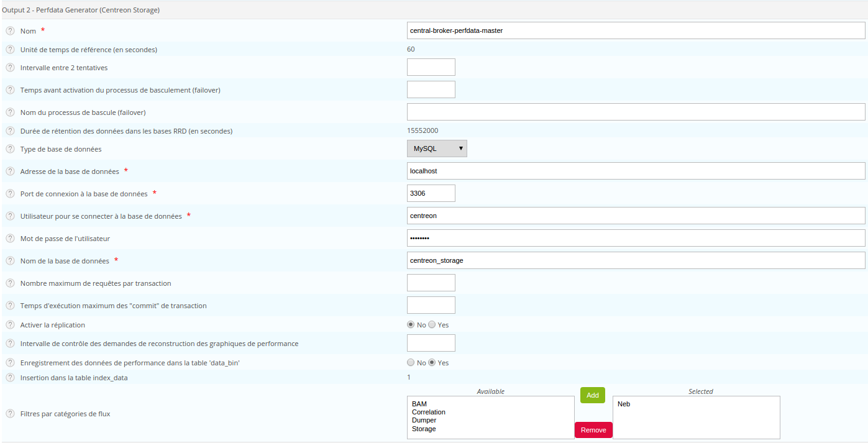868x443 pixels.
Task: Show help for Intervalle de contrôle des demandes
Action: coord(10,344)
